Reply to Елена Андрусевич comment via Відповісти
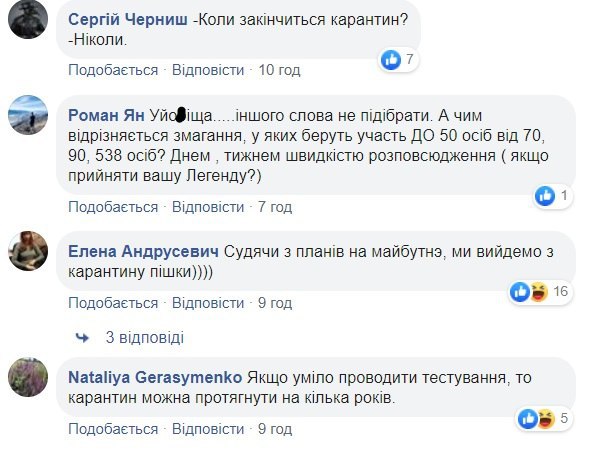Screen dimensions: 613x451 [208, 301]
